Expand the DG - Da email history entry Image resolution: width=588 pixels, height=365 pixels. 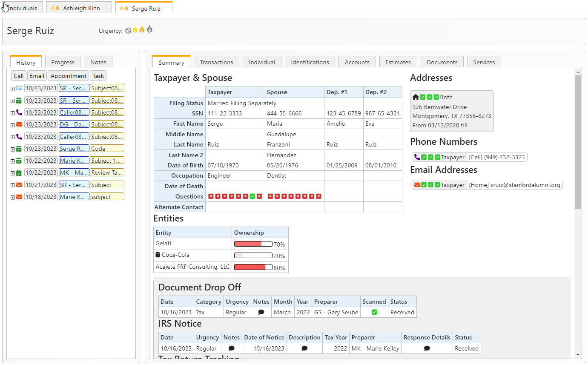[x=13, y=125]
